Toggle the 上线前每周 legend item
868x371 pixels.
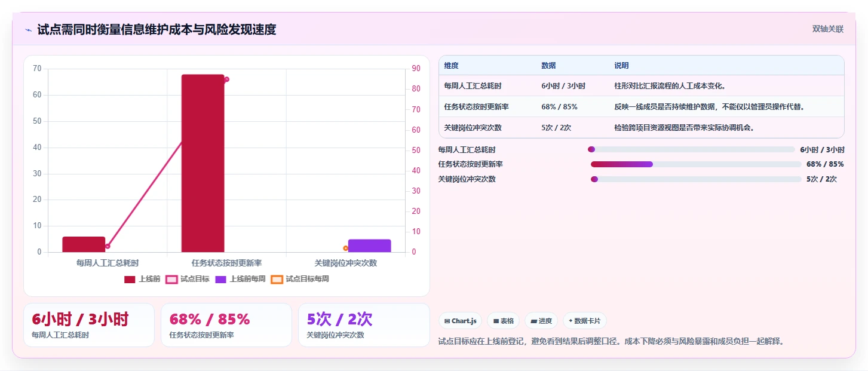pyautogui.click(x=240, y=279)
